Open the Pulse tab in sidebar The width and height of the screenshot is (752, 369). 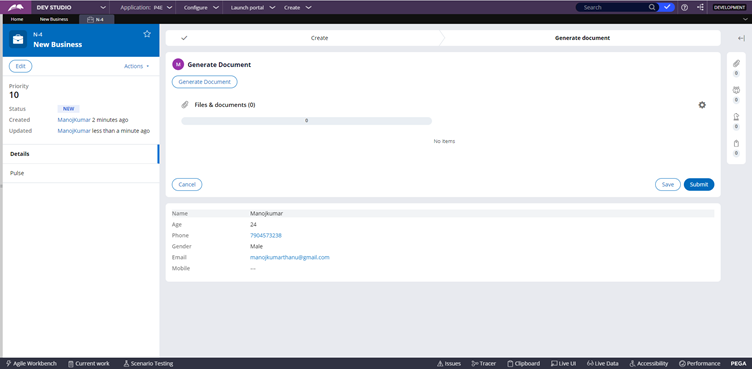click(x=80, y=173)
